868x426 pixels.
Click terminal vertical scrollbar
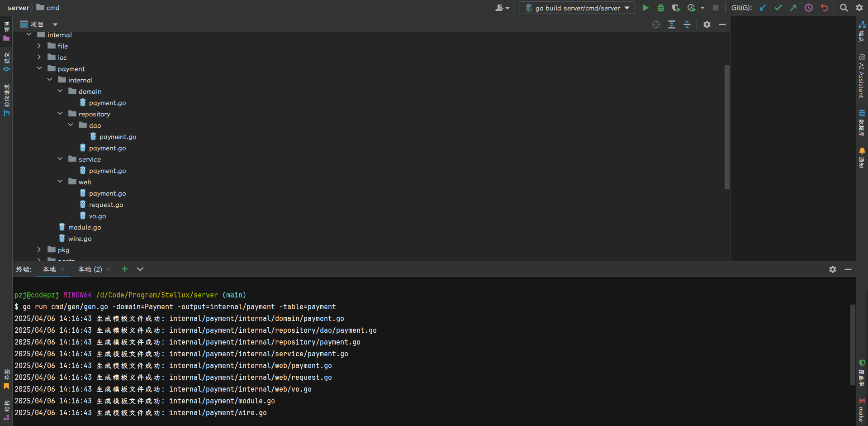click(x=852, y=345)
